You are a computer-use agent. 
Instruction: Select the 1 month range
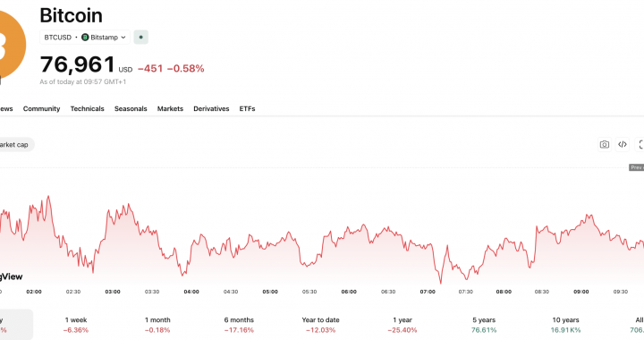pyautogui.click(x=157, y=325)
